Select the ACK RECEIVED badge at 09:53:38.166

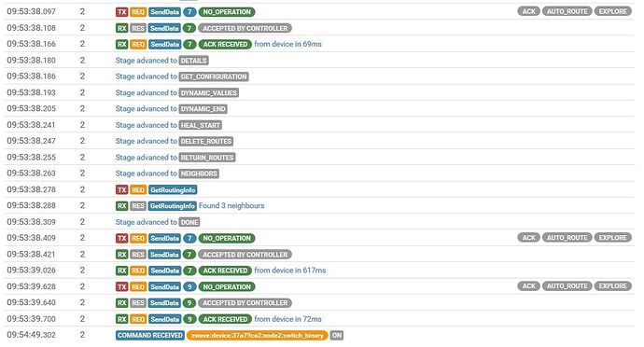pos(225,45)
